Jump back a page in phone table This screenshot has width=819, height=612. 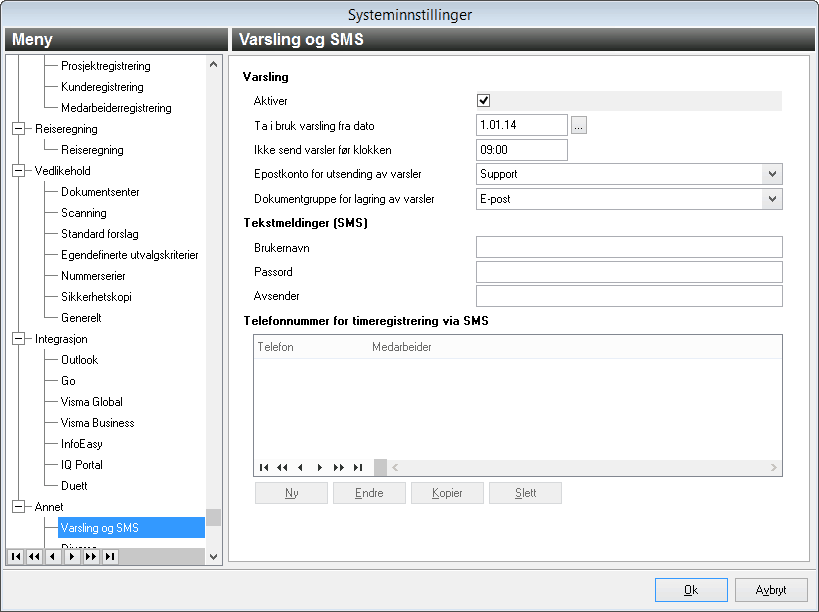pyautogui.click(x=282, y=467)
